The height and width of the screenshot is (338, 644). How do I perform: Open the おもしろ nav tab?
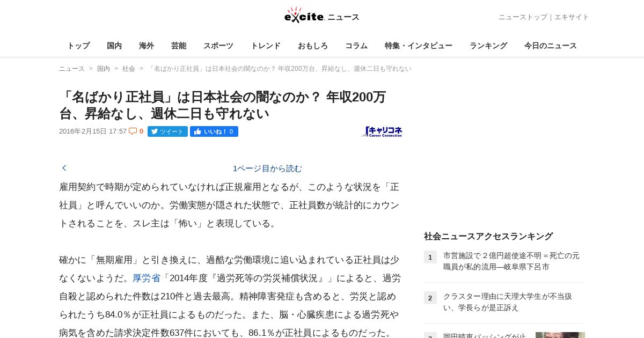[x=313, y=46]
